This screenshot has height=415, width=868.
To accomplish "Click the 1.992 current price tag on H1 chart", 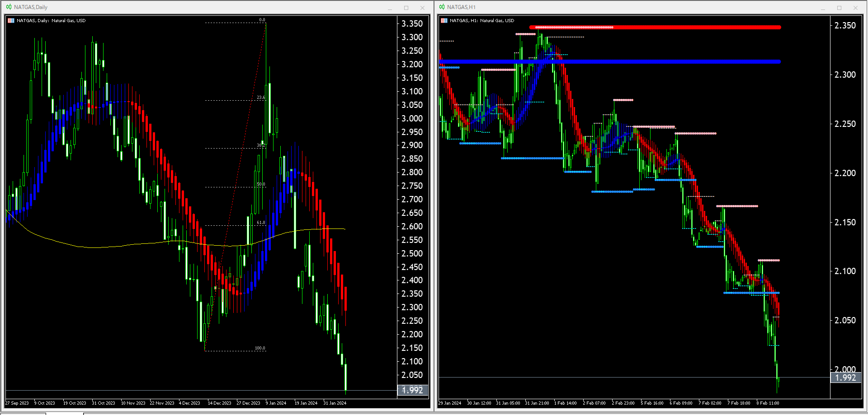I will point(846,378).
